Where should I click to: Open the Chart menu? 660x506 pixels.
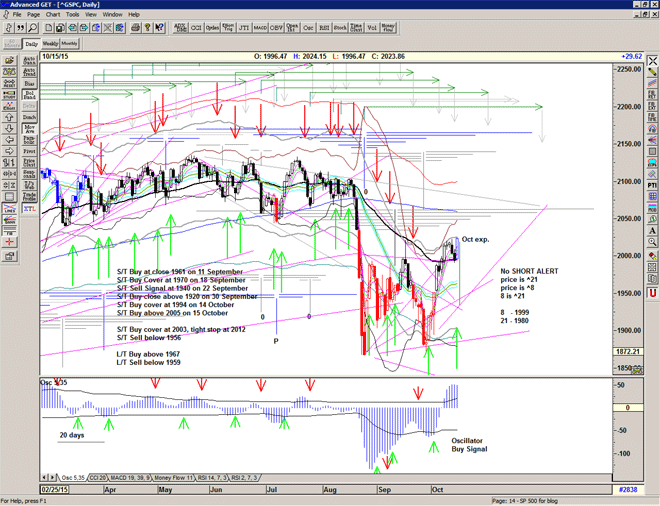click(52, 15)
